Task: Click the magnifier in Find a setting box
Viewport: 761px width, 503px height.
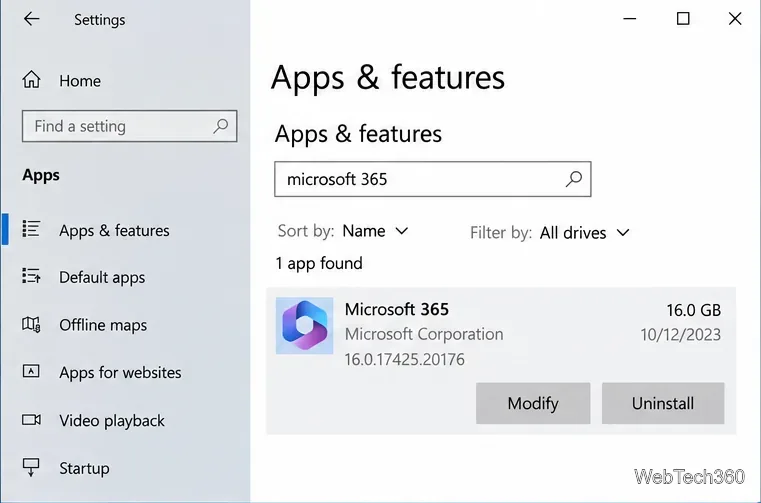Action: point(221,126)
